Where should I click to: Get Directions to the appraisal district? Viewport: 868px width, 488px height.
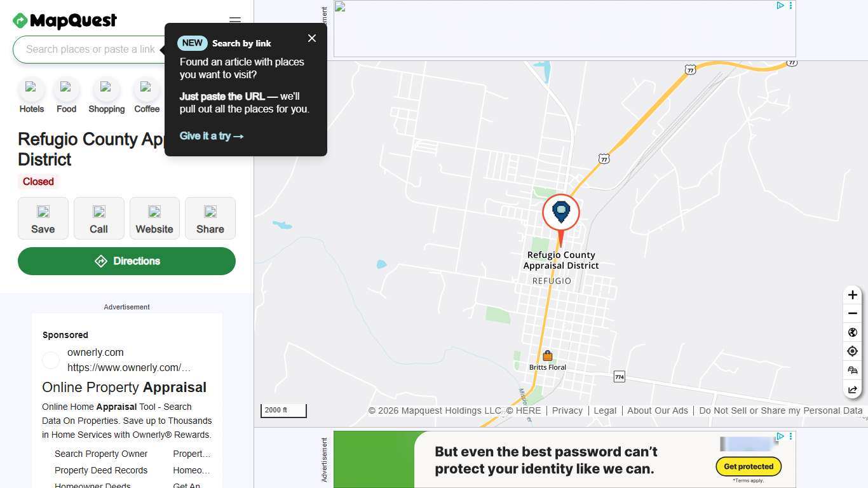tap(126, 261)
